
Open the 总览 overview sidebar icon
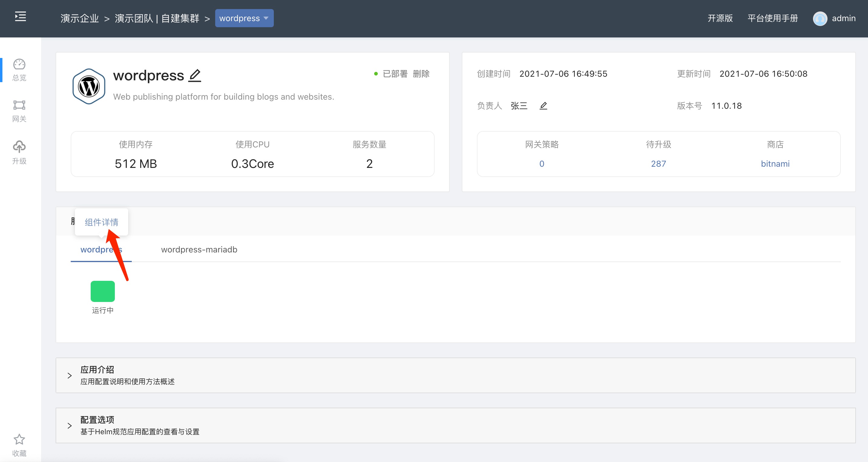19,70
